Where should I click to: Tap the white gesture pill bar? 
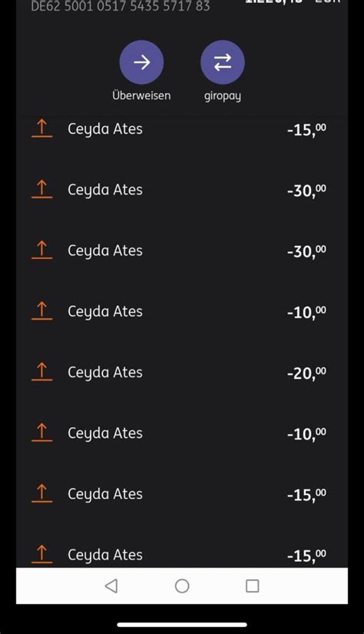182,625
